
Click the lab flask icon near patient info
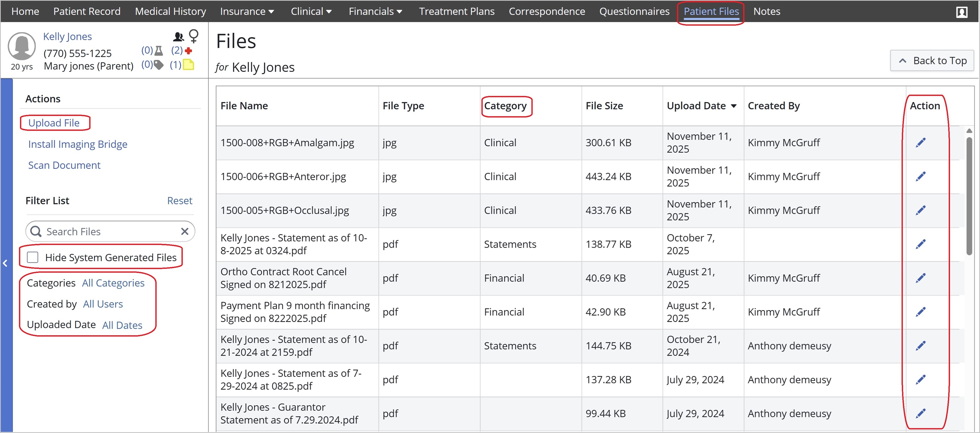click(159, 50)
